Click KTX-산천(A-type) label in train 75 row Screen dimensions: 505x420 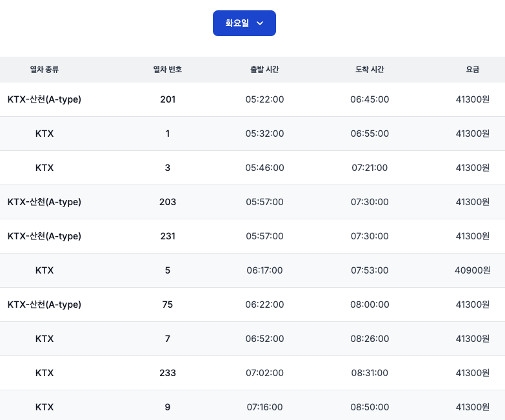45,305
